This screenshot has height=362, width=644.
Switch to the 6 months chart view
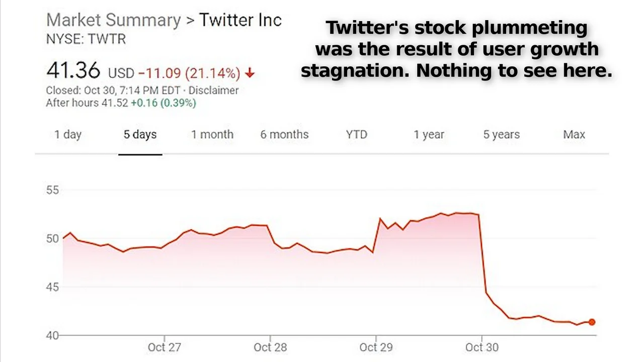(x=284, y=135)
